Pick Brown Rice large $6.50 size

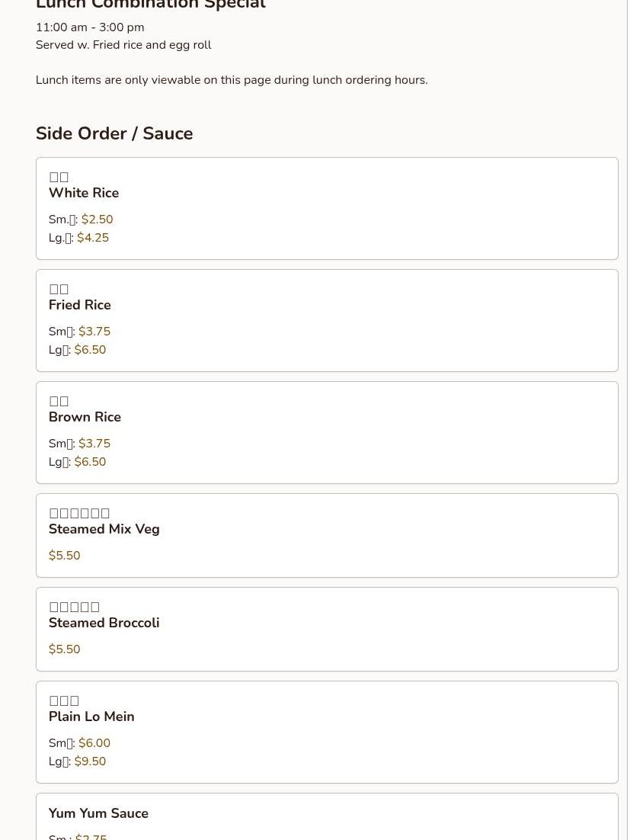pyautogui.click(x=90, y=462)
